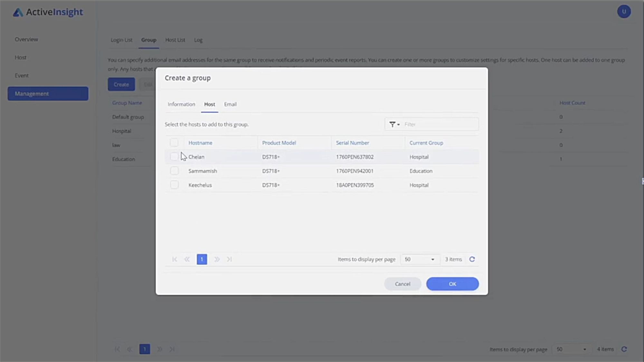The image size is (644, 362).
Task: Open items per page dropdown in background list
Action: click(572, 349)
